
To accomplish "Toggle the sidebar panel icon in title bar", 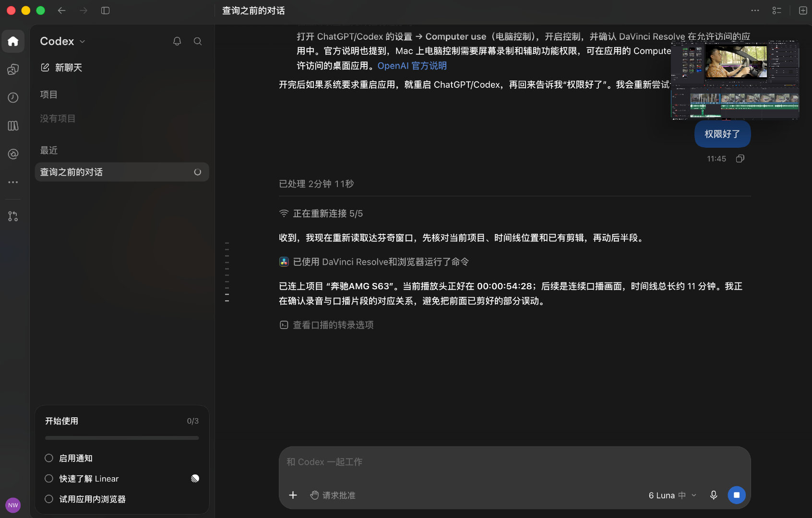I will [106, 11].
